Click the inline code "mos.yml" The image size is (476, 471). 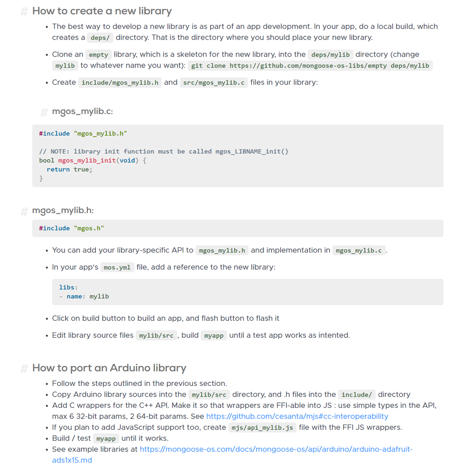click(x=117, y=267)
